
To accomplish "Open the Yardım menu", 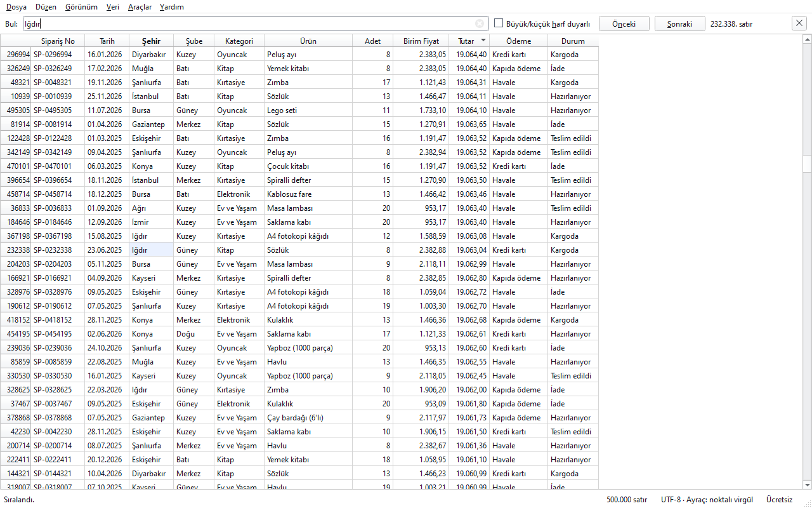I will (x=172, y=7).
